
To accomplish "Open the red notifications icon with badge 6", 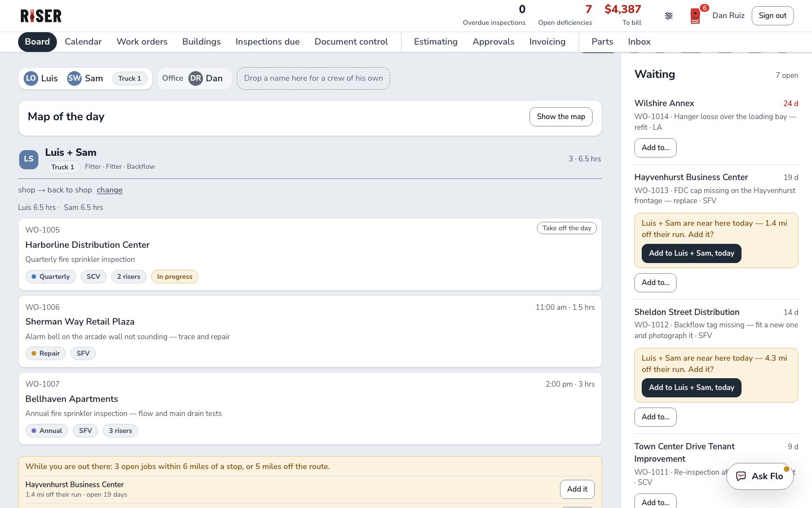I will pyautogui.click(x=696, y=16).
